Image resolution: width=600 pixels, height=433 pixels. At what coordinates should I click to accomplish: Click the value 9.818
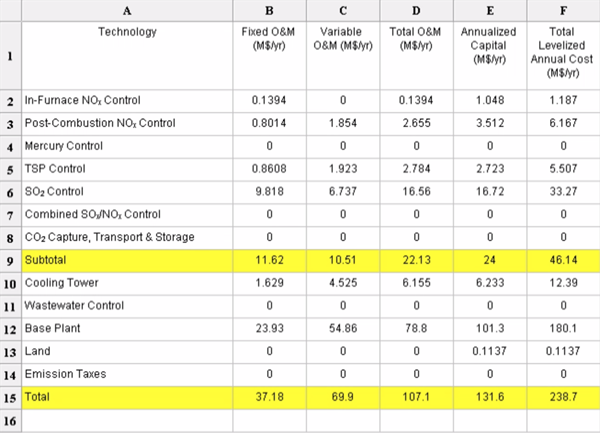269,192
